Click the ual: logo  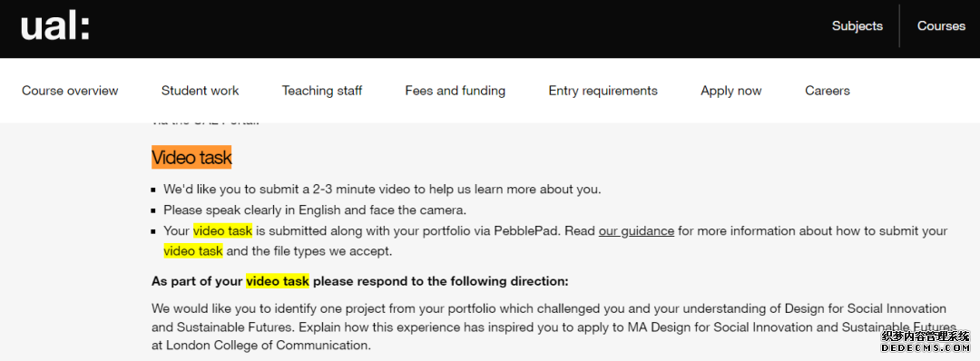[x=55, y=27]
